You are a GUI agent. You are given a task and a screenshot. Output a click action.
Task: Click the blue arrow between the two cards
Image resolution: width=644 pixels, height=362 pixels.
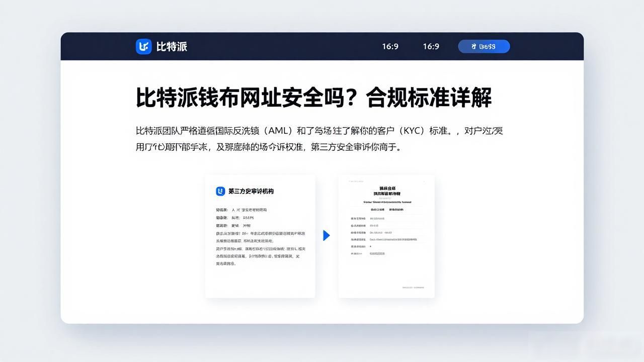point(326,235)
